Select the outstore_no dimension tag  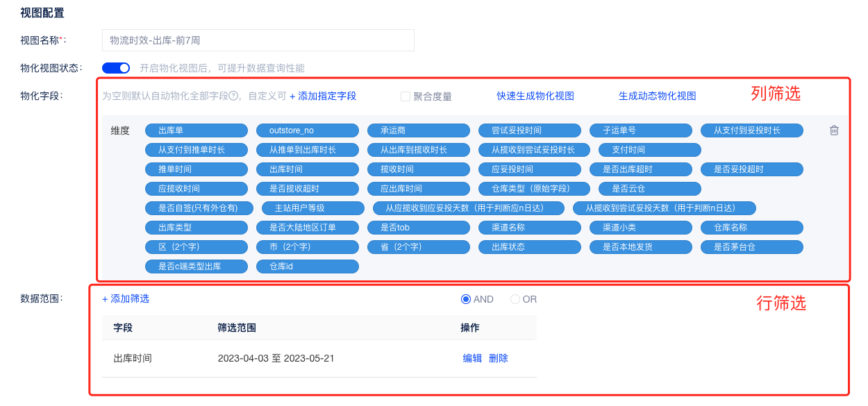coord(308,130)
